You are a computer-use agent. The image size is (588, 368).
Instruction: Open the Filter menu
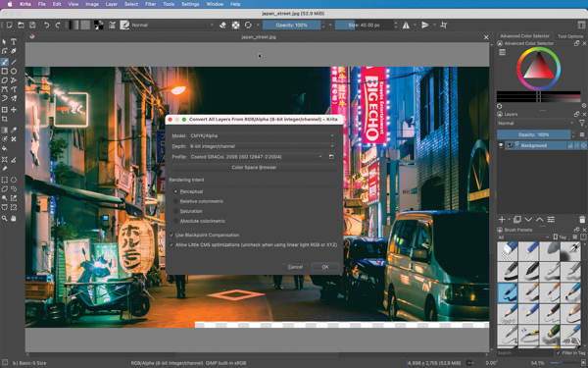pos(150,4)
